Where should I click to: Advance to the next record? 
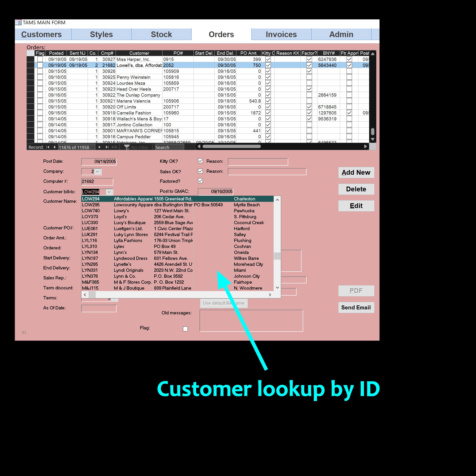click(99, 147)
